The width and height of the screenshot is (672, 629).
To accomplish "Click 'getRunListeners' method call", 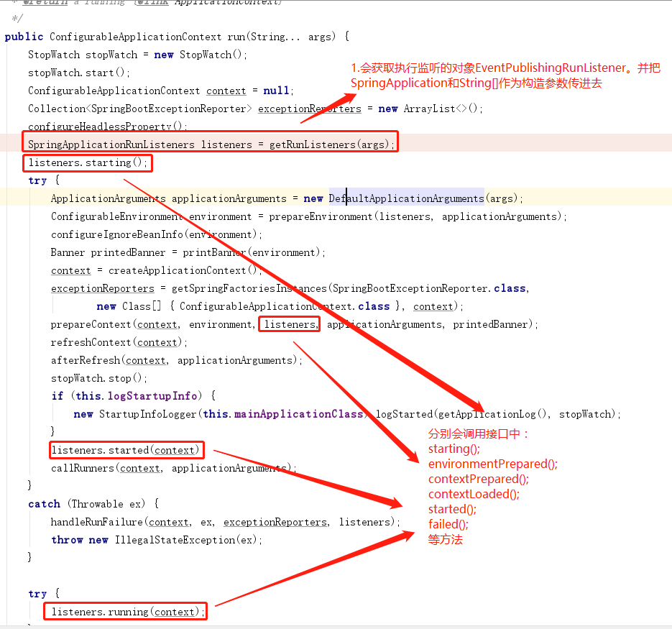I will (313, 145).
